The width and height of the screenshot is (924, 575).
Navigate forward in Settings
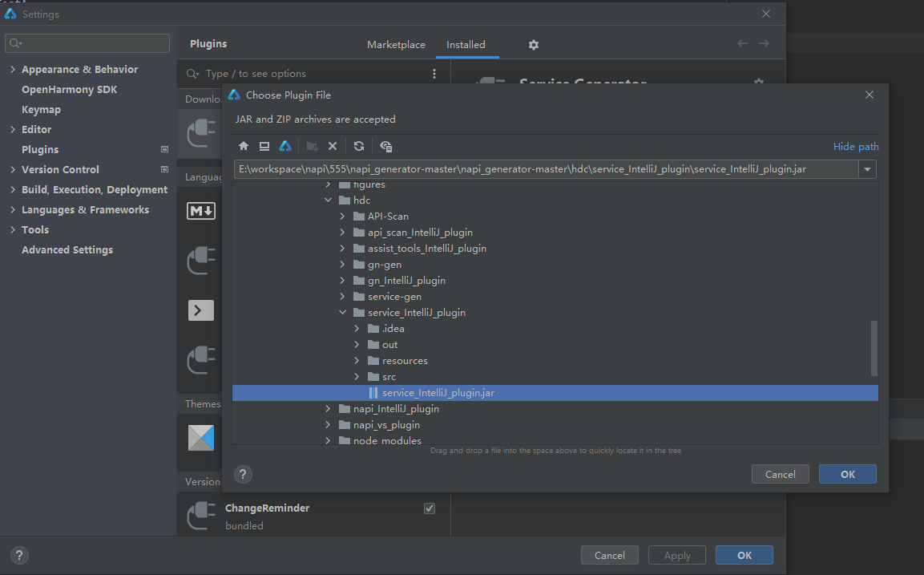(764, 43)
